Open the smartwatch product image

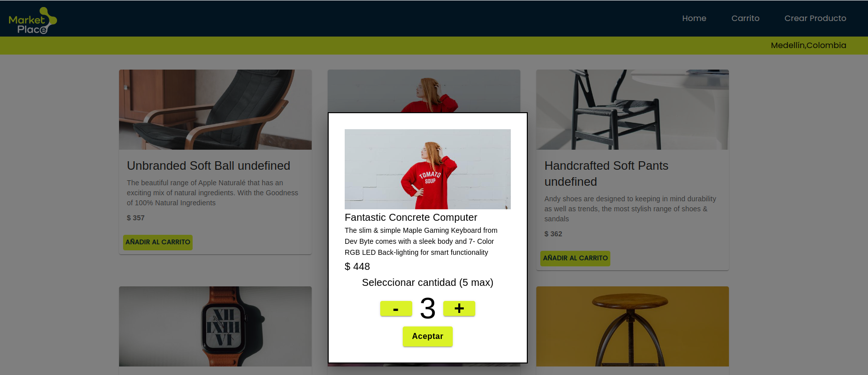215,326
